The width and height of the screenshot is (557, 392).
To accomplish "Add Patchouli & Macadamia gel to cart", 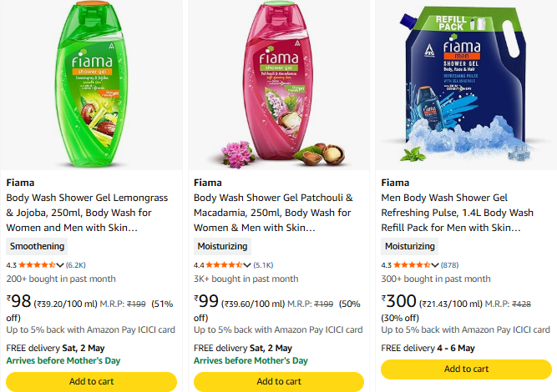I will (279, 381).
